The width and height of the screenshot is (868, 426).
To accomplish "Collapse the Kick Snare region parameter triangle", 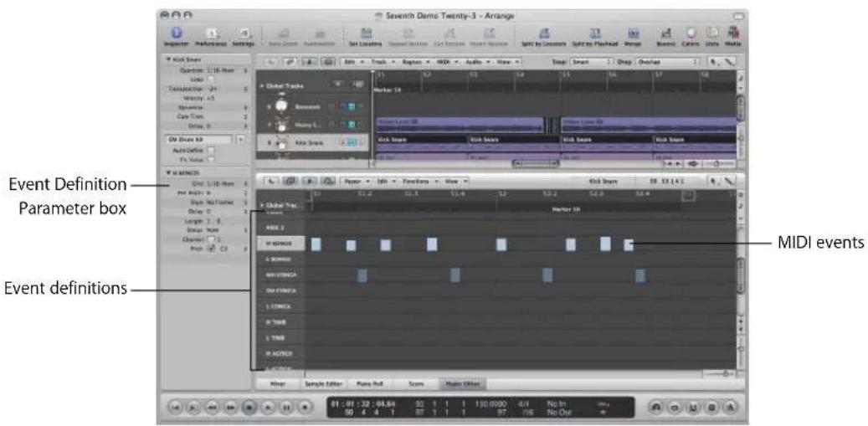I will click(x=168, y=59).
